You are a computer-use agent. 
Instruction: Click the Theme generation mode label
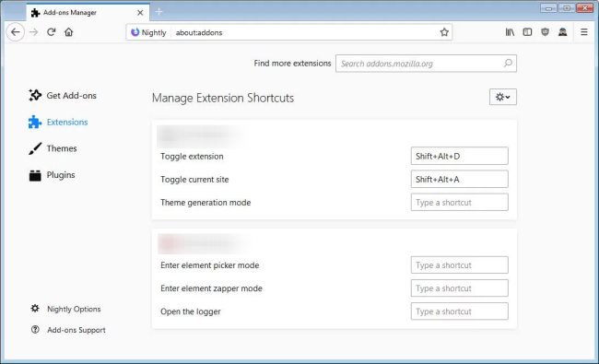click(x=206, y=203)
